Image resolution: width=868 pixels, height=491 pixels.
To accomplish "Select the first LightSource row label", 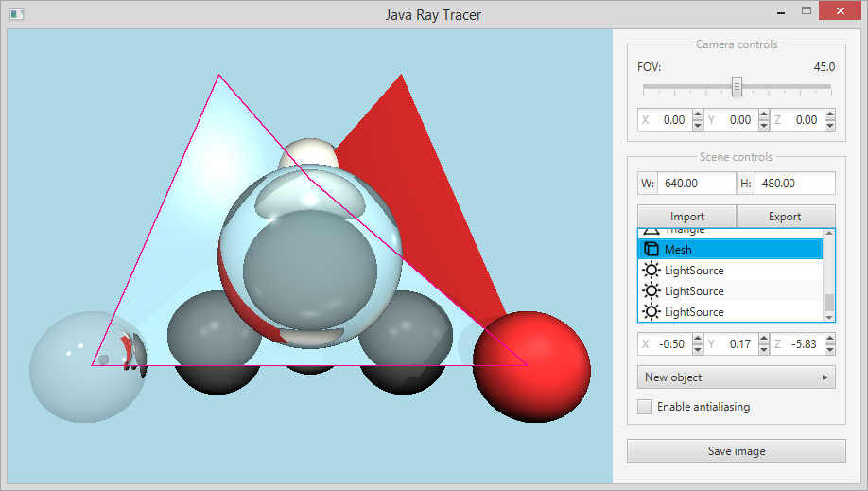I will coord(694,271).
